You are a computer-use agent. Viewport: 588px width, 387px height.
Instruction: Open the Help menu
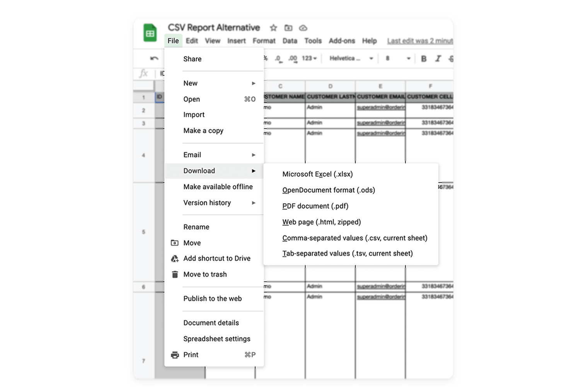point(369,41)
